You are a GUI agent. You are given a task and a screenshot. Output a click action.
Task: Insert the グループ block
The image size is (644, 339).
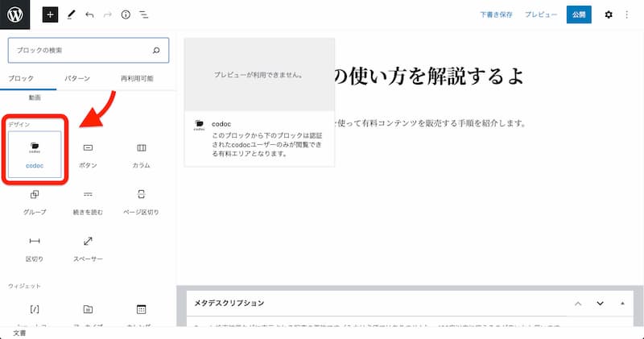click(35, 201)
